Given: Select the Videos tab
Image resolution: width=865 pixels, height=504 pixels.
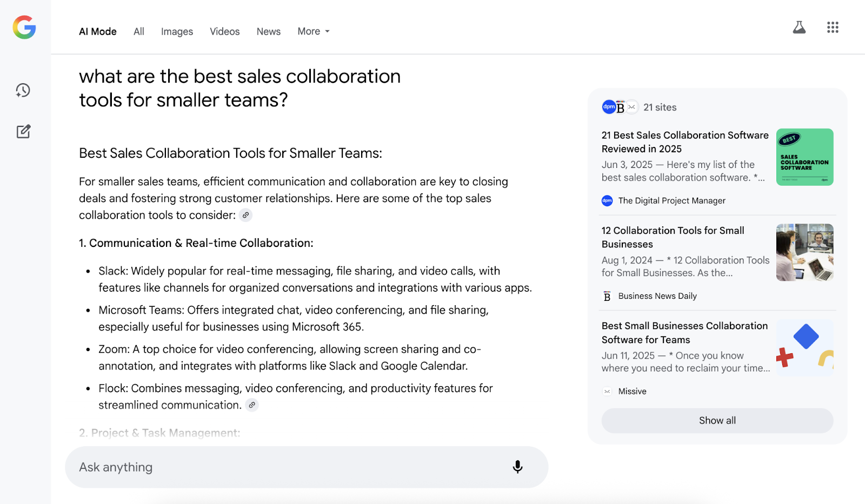Looking at the screenshot, I should click(224, 31).
